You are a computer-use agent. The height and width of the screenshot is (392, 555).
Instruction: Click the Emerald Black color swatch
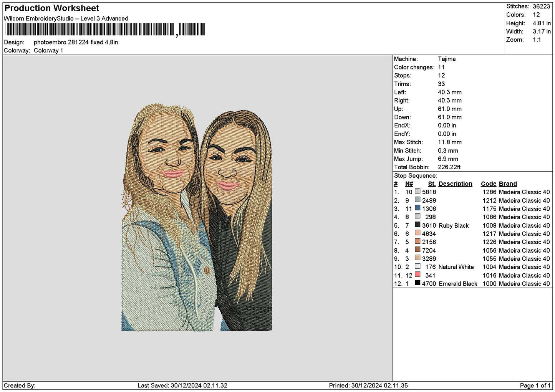(x=417, y=283)
